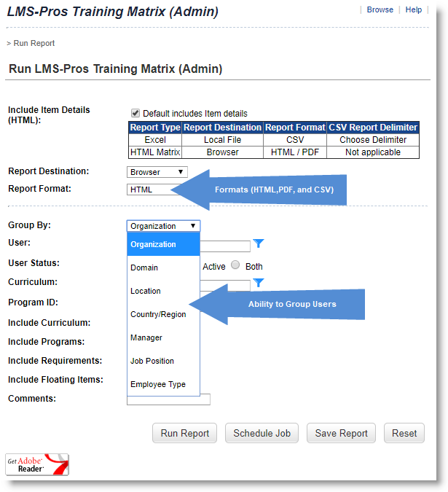Toggle the Default includes Item details checkbox
This screenshot has width=448, height=492.
pos(135,113)
